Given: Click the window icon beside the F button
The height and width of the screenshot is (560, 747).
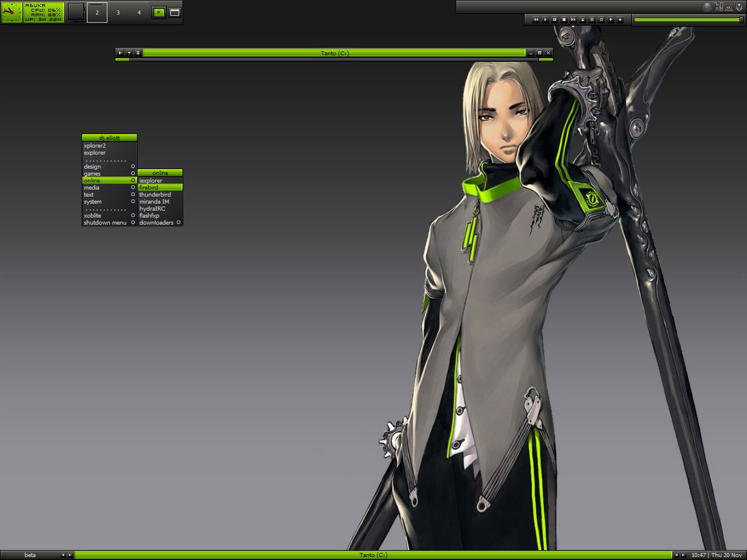Looking at the screenshot, I should [174, 12].
